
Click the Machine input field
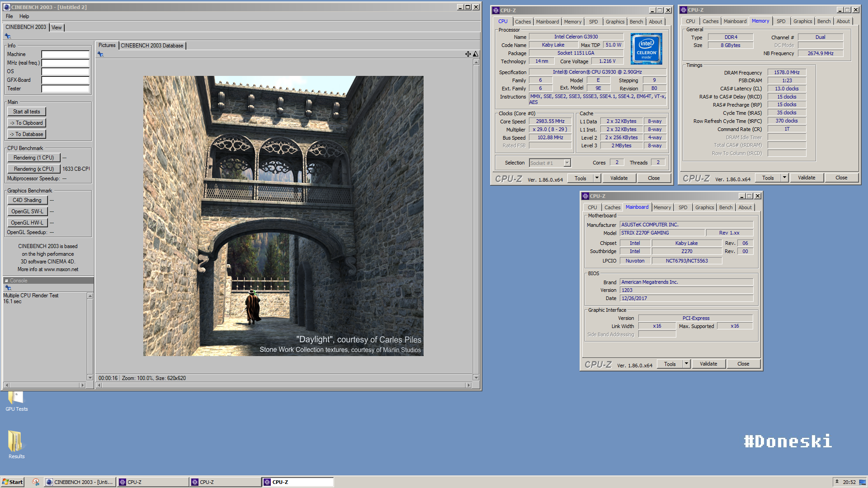(66, 54)
